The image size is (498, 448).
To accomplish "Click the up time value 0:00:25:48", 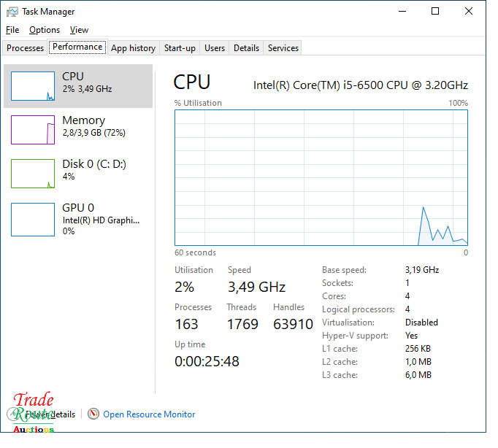I will tap(207, 361).
